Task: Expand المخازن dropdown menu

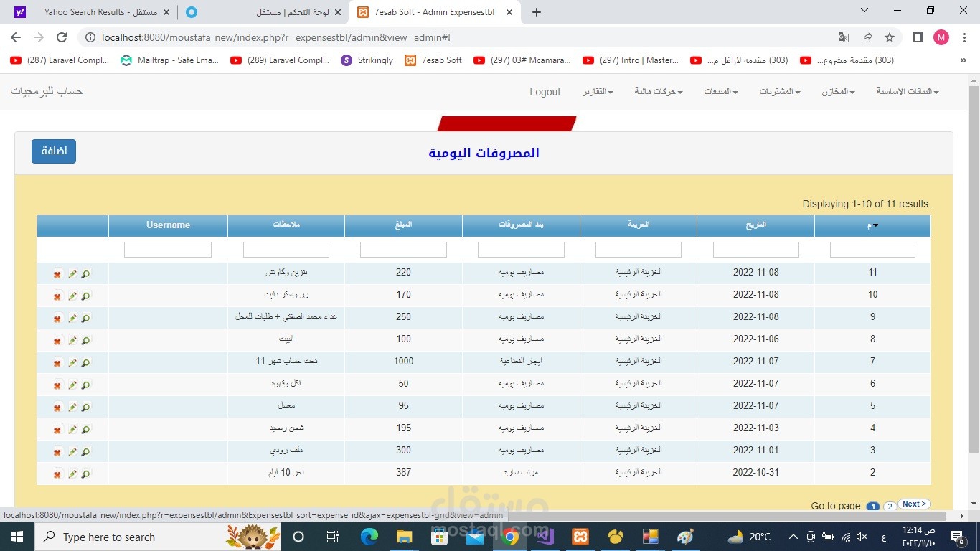Action: [x=838, y=92]
